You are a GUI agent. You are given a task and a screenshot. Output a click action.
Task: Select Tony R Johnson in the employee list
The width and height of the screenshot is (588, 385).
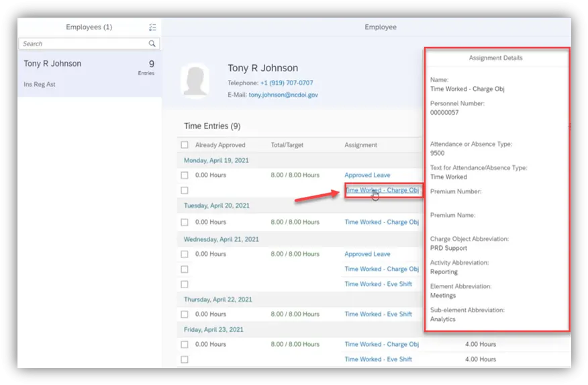coord(89,73)
